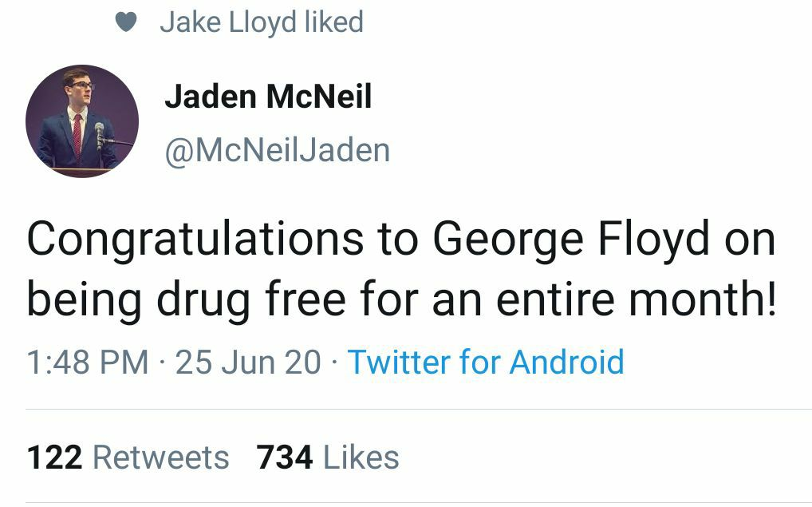
Task: Open the Twitter for Android source link
Action: pyautogui.click(x=485, y=362)
